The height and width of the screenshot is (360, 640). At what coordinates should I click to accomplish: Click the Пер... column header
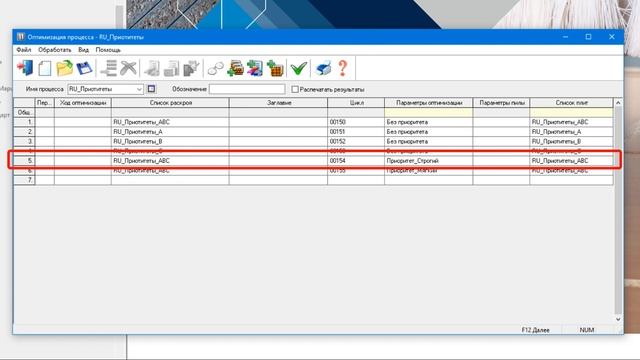[45, 103]
